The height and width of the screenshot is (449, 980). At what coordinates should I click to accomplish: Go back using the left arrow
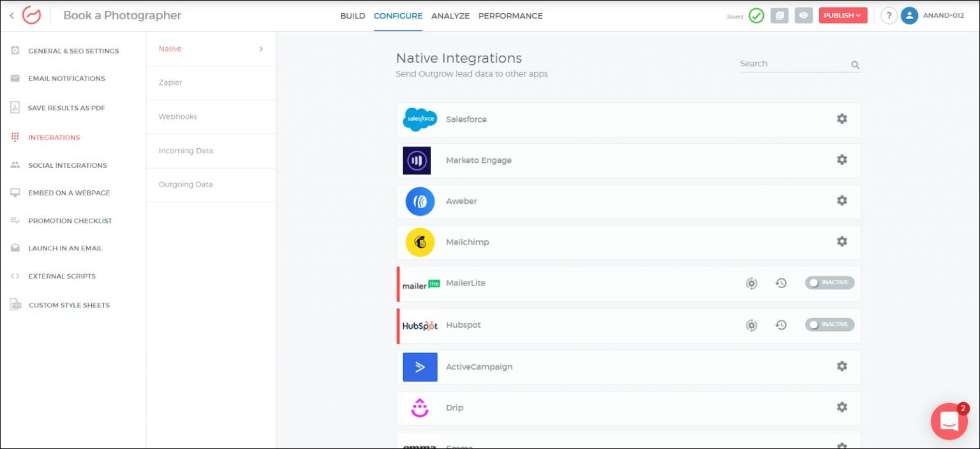[x=11, y=15]
